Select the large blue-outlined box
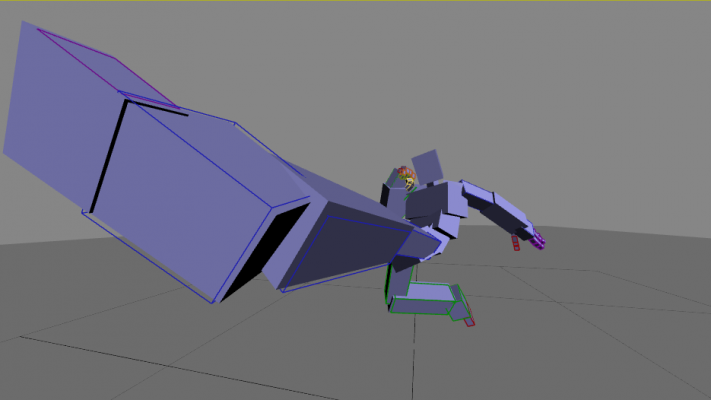 [x=196, y=197]
